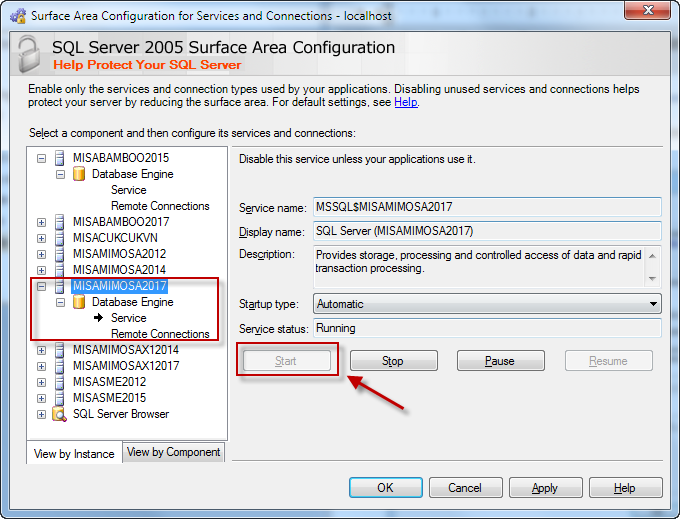Viewport: 680px width, 519px height.
Task: Open the Startup type dropdown
Action: coord(487,304)
